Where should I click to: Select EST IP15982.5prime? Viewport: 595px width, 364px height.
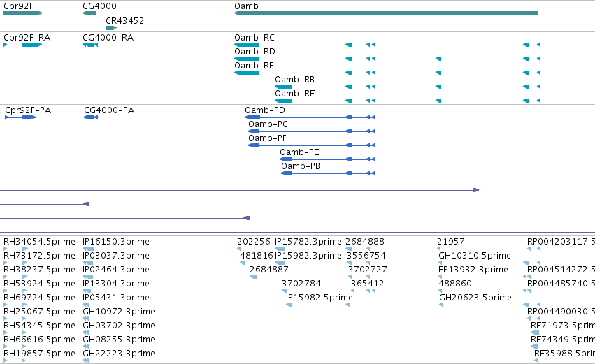pos(319,298)
